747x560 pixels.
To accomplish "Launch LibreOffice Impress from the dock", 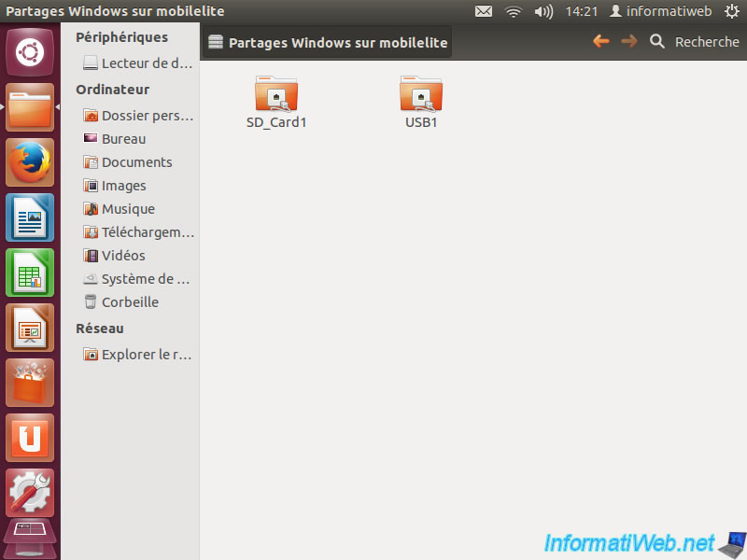I will tap(30, 328).
